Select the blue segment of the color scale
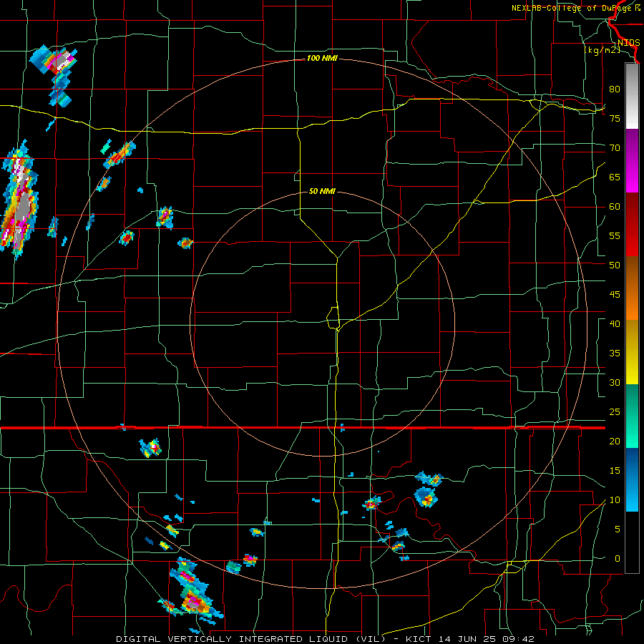644x644 pixels. pos(632,479)
